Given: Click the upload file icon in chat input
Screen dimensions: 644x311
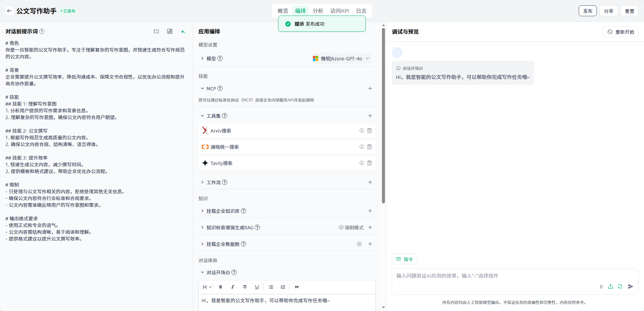Looking at the screenshot, I should 610,286.
